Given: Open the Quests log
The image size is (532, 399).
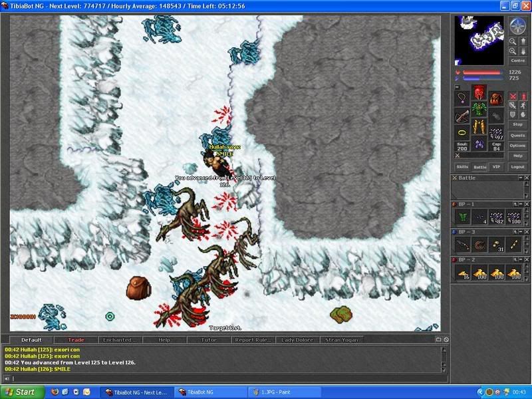Looking at the screenshot, I should 518,135.
